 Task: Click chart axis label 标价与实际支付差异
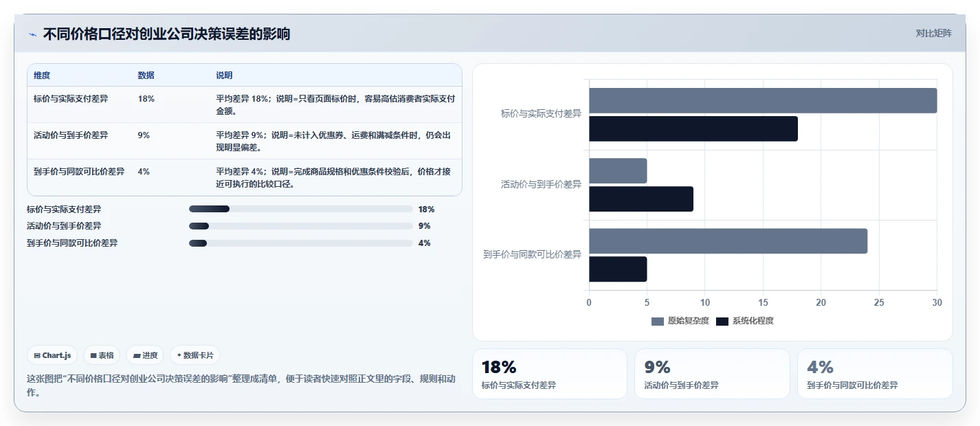point(542,114)
